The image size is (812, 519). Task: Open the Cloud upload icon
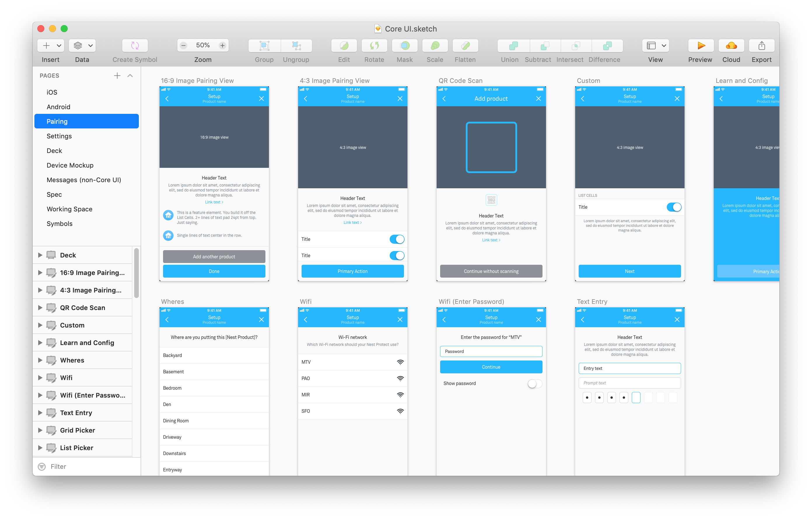[731, 46]
